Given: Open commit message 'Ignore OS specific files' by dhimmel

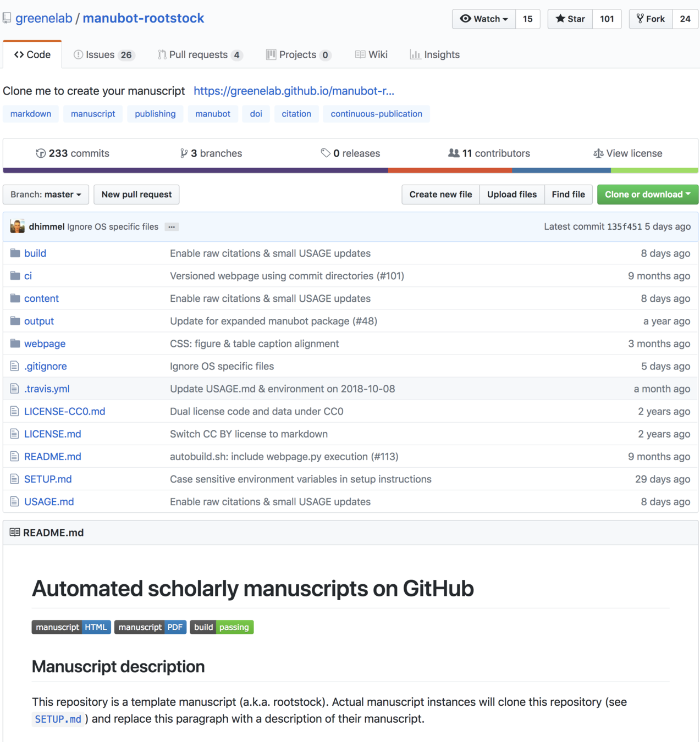Looking at the screenshot, I should click(113, 226).
